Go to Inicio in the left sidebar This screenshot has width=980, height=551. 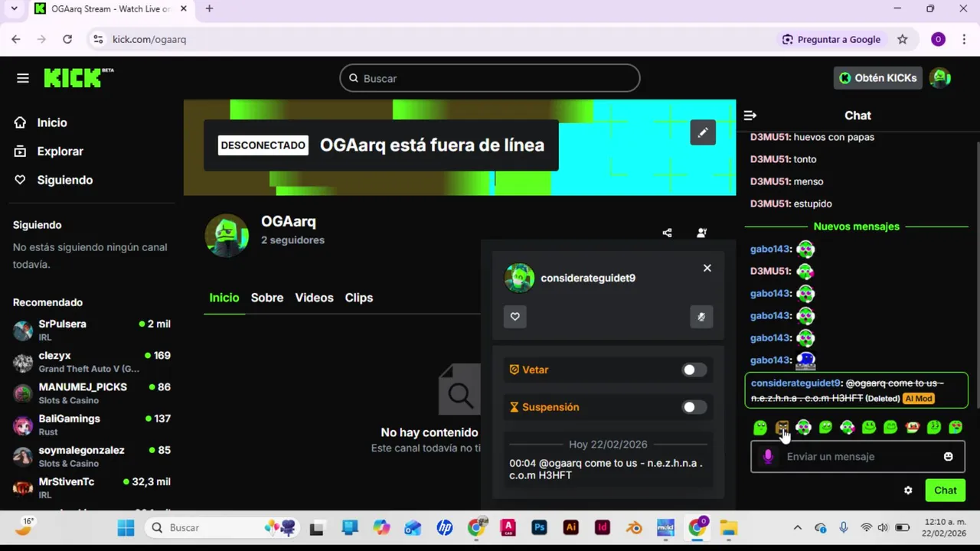point(41,122)
